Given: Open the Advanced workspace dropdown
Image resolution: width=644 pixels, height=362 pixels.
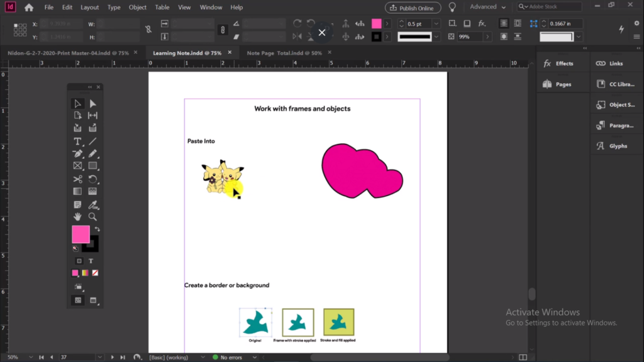Looking at the screenshot, I should [x=487, y=7].
